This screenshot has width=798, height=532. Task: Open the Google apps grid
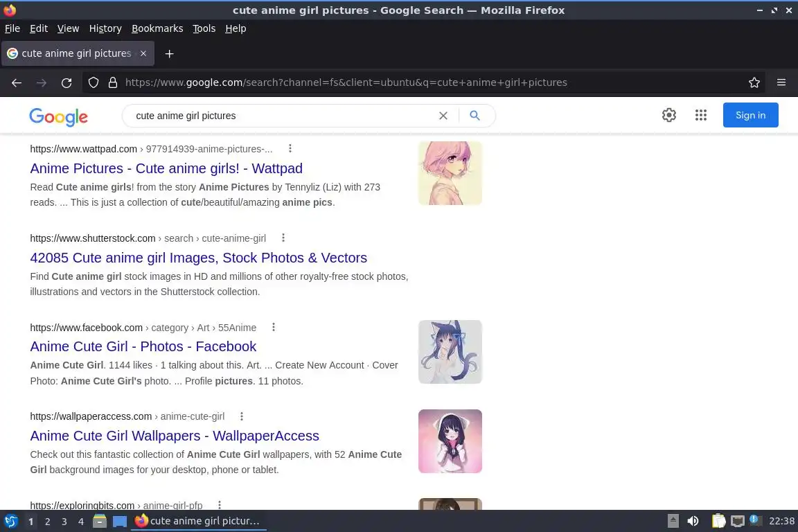(701, 115)
